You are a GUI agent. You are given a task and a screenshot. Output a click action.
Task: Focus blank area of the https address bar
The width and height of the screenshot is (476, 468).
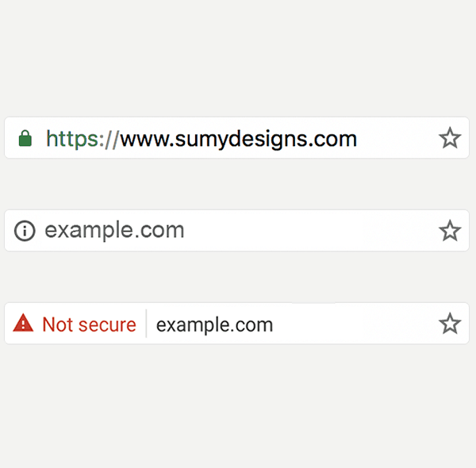click(x=397, y=138)
